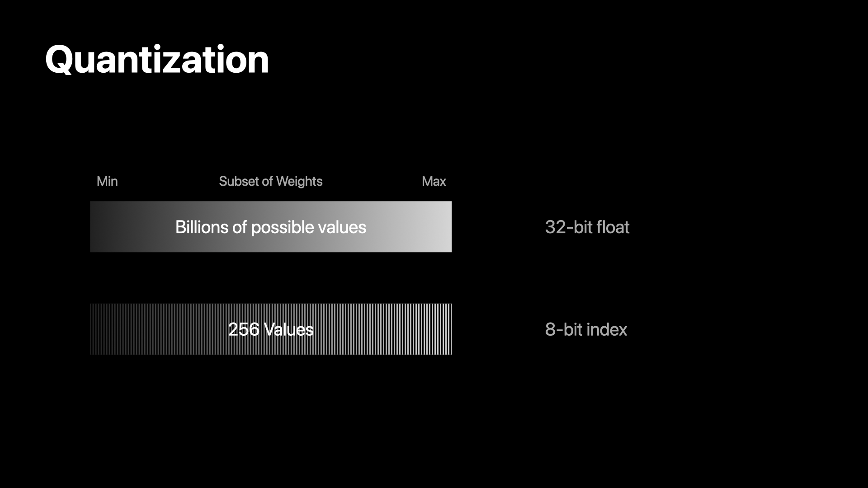
Task: Click the Quantization slide title
Action: click(x=157, y=60)
